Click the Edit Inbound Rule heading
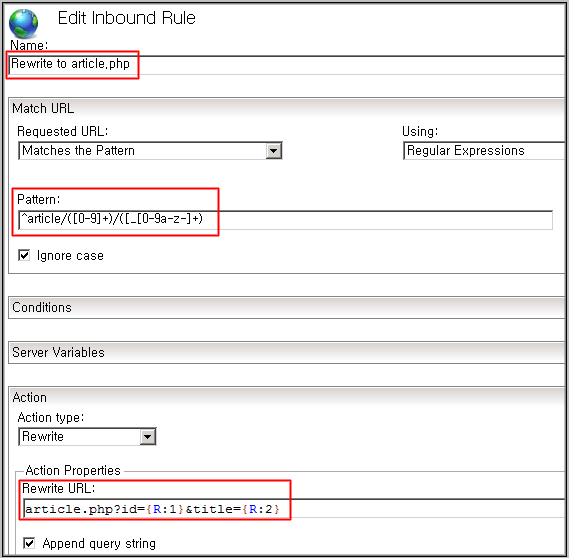569x558 pixels. click(x=127, y=18)
